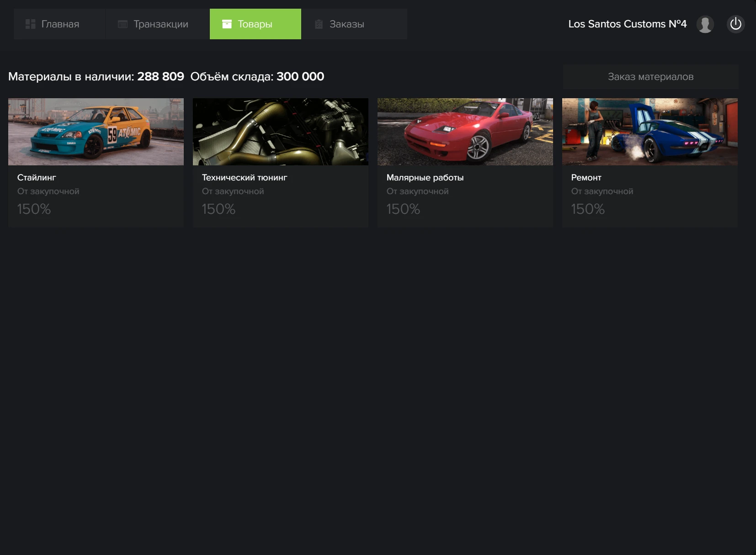Screen dimensions: 756x555
Task: Select the Технический тюнинг engine image
Action: tap(281, 132)
